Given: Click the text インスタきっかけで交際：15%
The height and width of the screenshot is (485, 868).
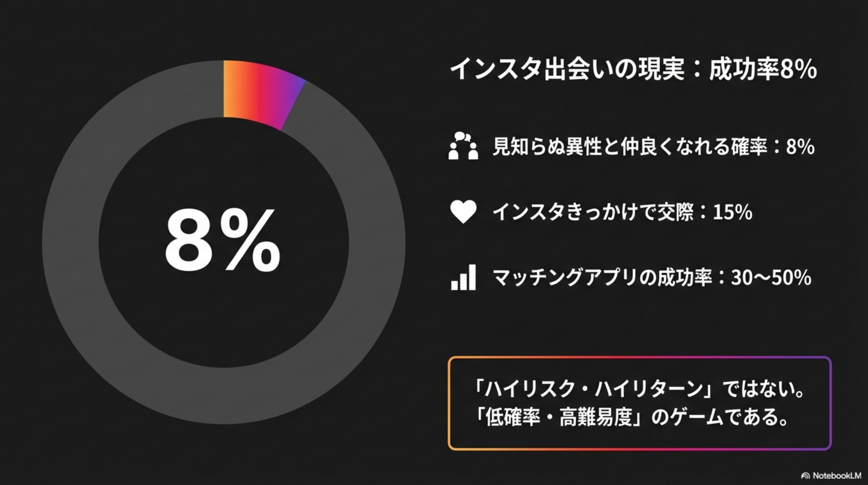Looking at the screenshot, I should 623,212.
